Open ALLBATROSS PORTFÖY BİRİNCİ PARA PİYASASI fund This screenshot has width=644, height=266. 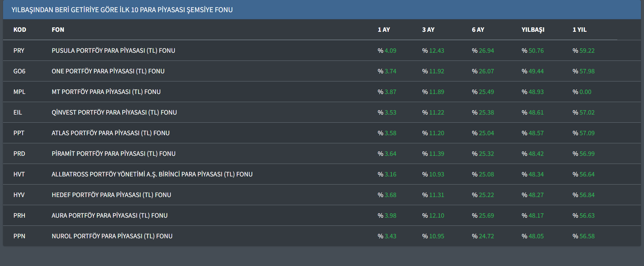pyautogui.click(x=152, y=174)
